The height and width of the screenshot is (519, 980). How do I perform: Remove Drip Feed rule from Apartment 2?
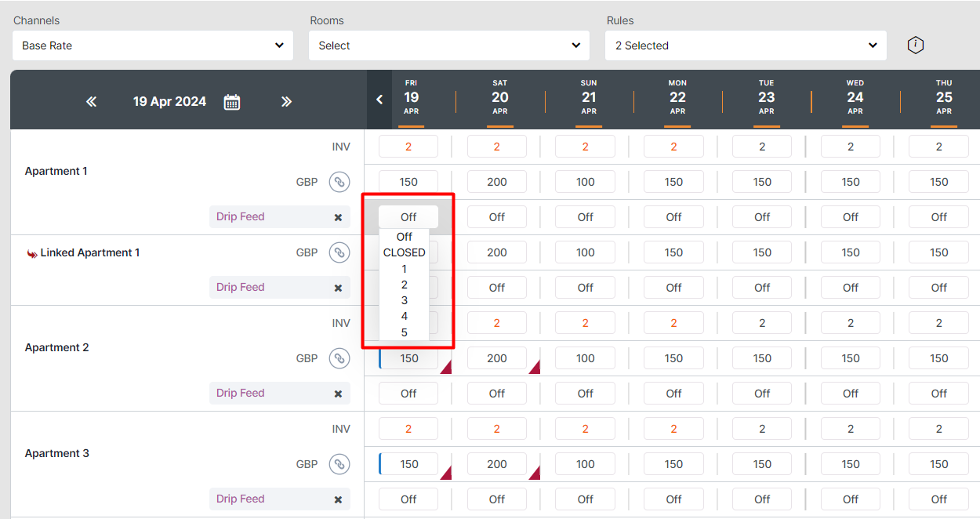[338, 394]
